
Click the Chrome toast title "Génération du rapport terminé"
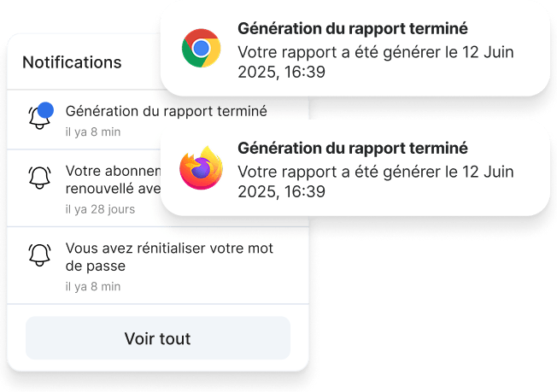click(353, 28)
